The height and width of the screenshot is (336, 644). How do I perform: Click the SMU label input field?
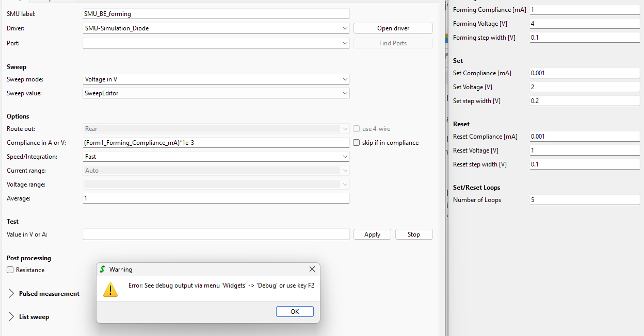click(x=216, y=14)
